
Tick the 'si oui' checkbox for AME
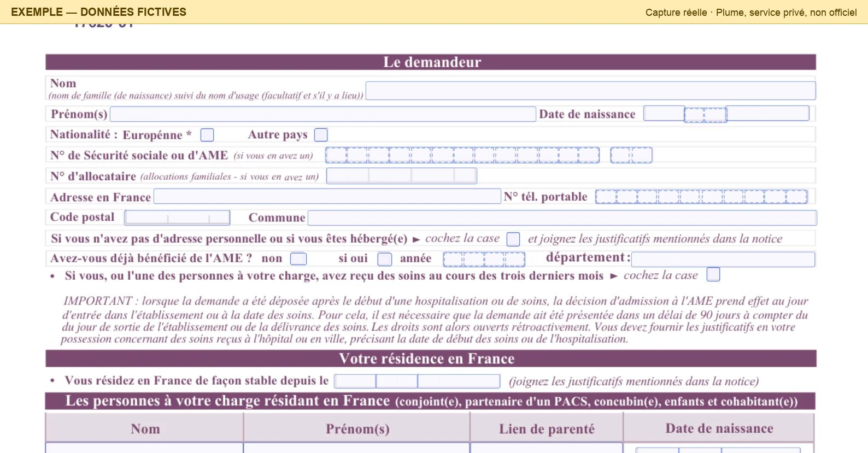pos(385,259)
